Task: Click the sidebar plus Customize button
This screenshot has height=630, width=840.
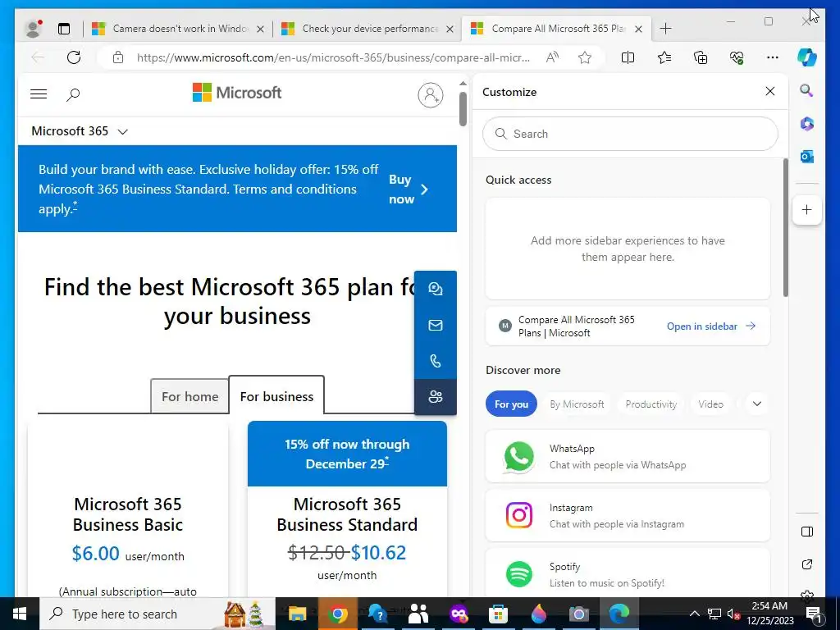Action: [807, 209]
